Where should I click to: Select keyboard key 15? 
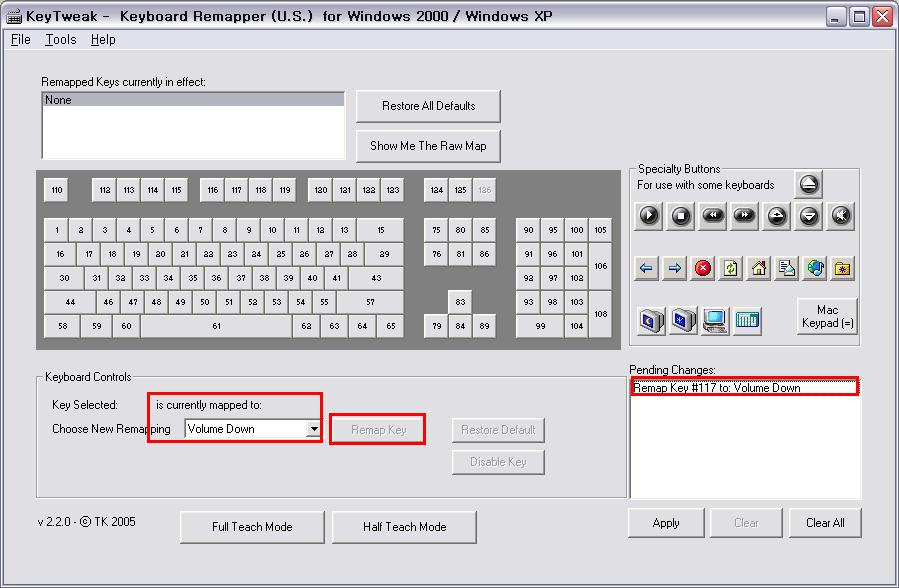tap(381, 230)
